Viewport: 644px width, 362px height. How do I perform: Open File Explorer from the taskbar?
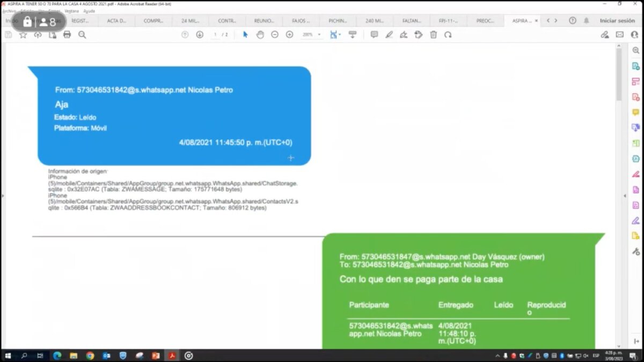click(74, 356)
